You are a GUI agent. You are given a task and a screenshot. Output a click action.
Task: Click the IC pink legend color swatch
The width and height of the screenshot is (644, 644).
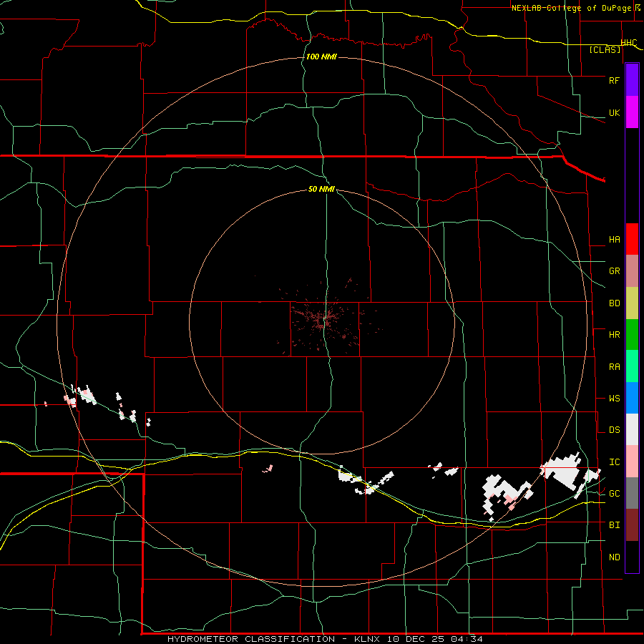point(632,462)
